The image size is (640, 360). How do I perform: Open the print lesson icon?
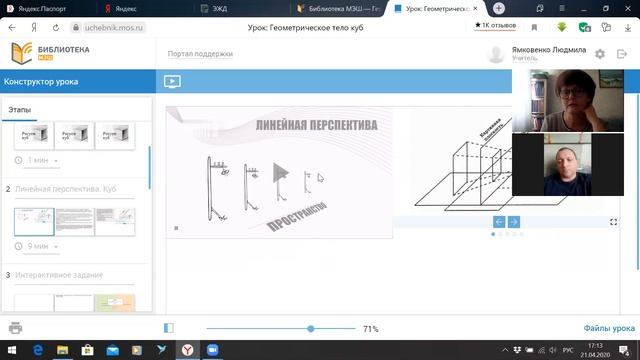(x=16, y=328)
